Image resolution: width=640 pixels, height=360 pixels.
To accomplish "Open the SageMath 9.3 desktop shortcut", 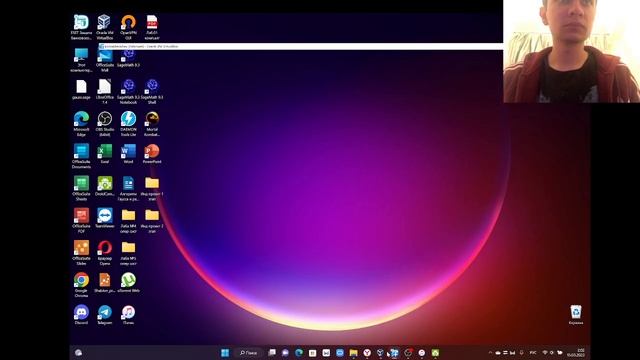I will tap(128, 59).
